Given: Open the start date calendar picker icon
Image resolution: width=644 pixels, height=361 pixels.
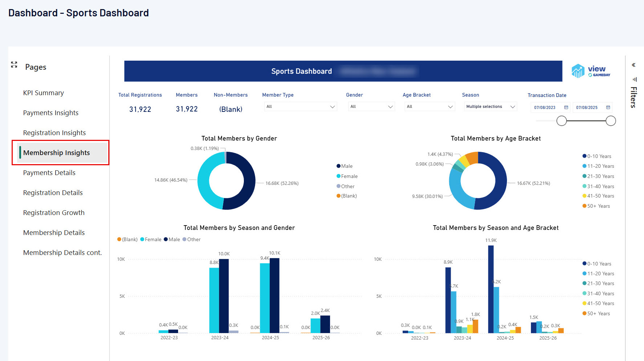Looking at the screenshot, I should click(x=566, y=107).
